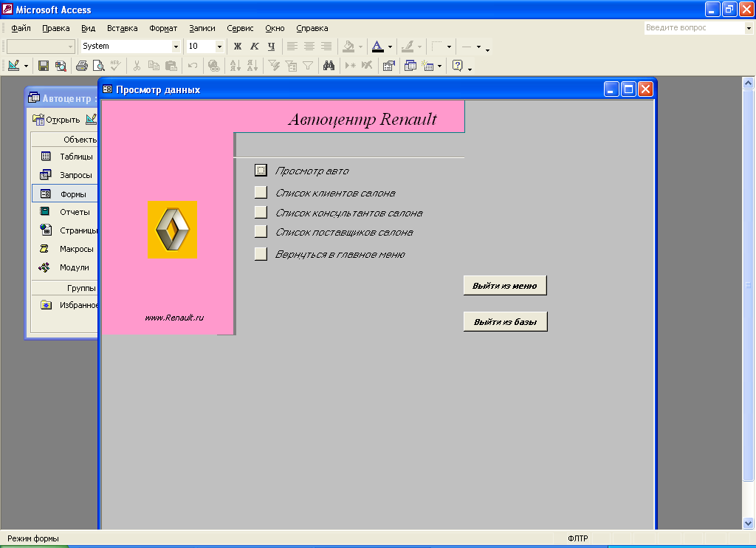This screenshot has height=548, width=756.
Task: Click the font color A swatch
Action: [378, 47]
